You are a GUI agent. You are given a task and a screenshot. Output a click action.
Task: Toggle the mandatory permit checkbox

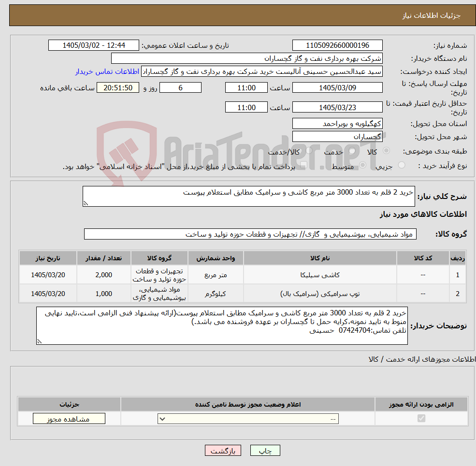pyautogui.click(x=421, y=418)
